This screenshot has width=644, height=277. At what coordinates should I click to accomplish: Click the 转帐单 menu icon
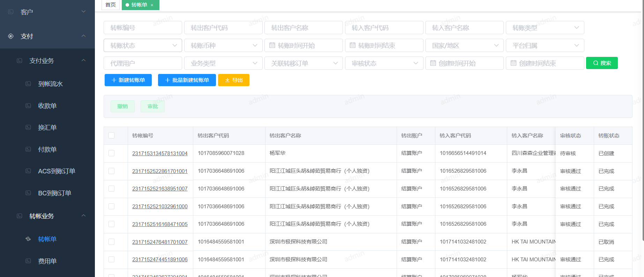coord(28,239)
